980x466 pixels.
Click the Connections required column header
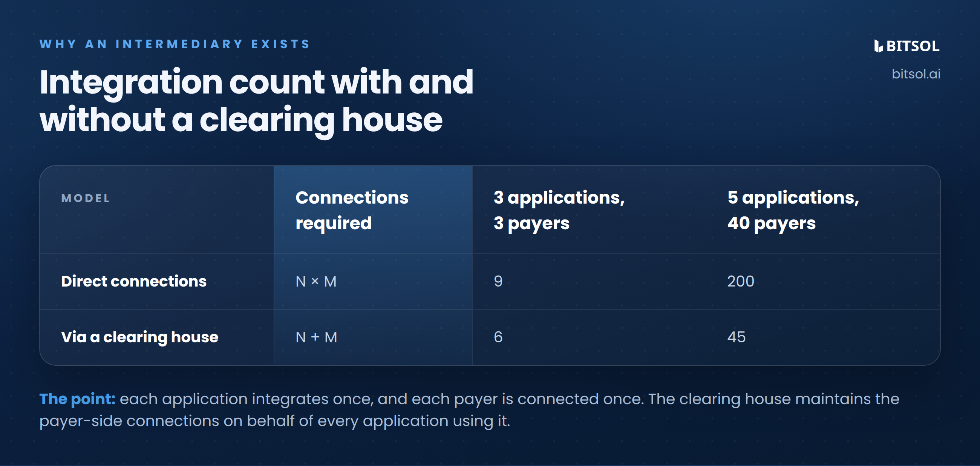point(352,210)
